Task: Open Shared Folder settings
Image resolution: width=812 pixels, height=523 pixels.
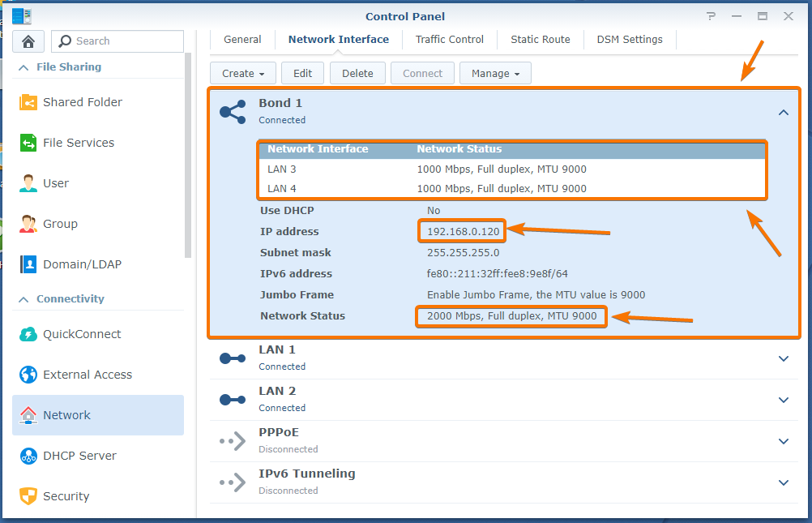Action: coord(82,102)
